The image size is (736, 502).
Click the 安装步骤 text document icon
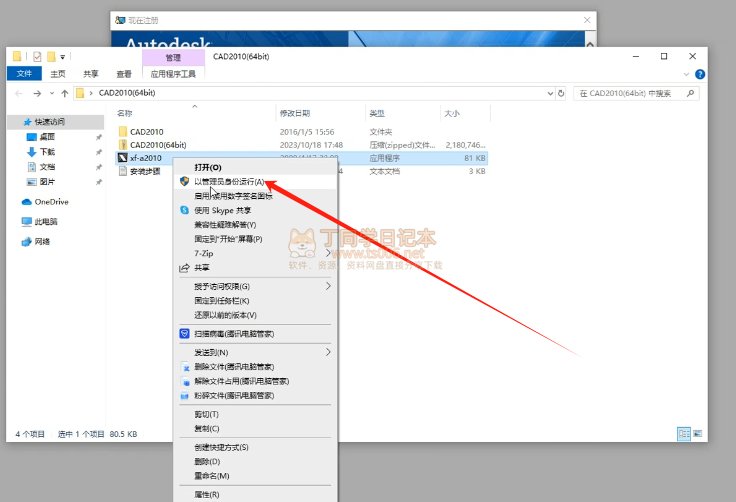(x=123, y=171)
